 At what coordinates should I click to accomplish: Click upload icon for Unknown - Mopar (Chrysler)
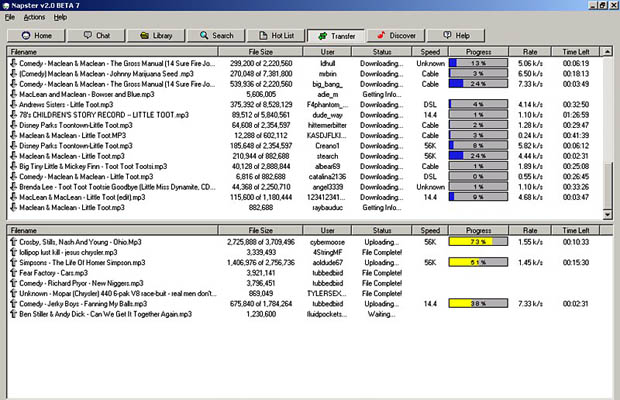[13, 293]
